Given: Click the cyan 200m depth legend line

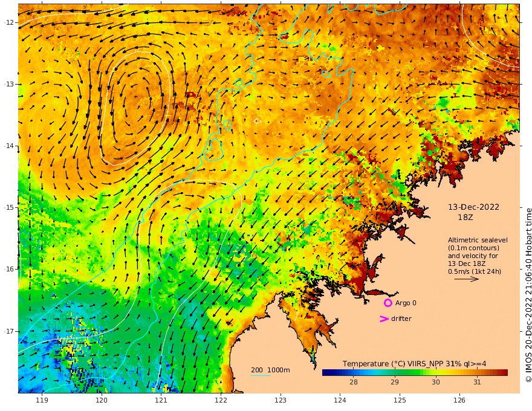Looking at the screenshot, I should point(261,375).
